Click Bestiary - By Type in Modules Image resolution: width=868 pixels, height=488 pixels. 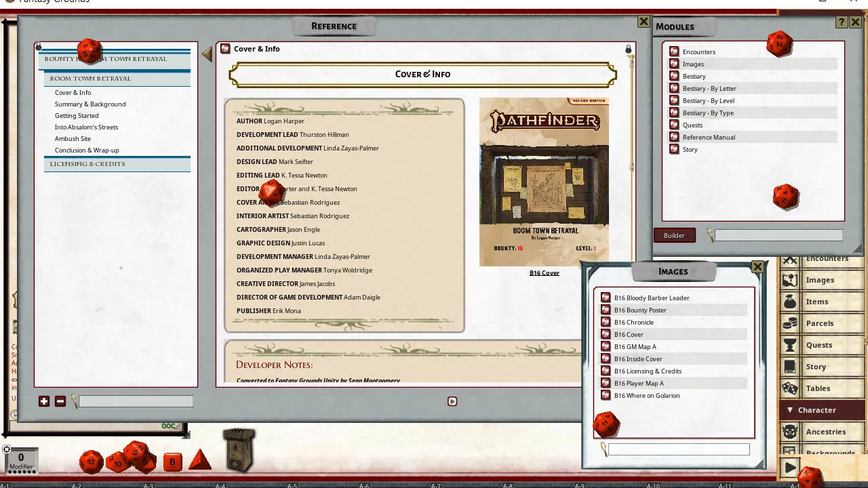(x=708, y=113)
